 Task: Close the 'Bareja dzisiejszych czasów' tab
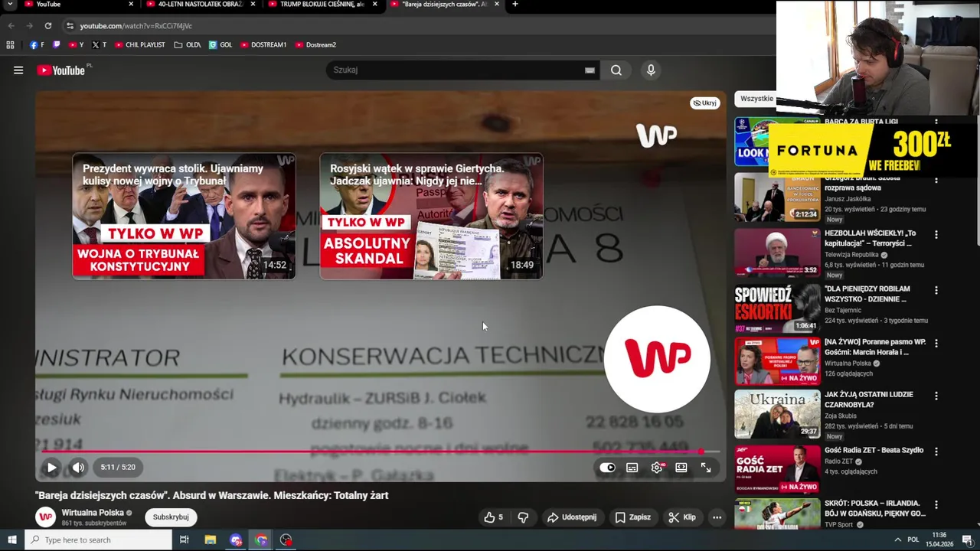(497, 5)
